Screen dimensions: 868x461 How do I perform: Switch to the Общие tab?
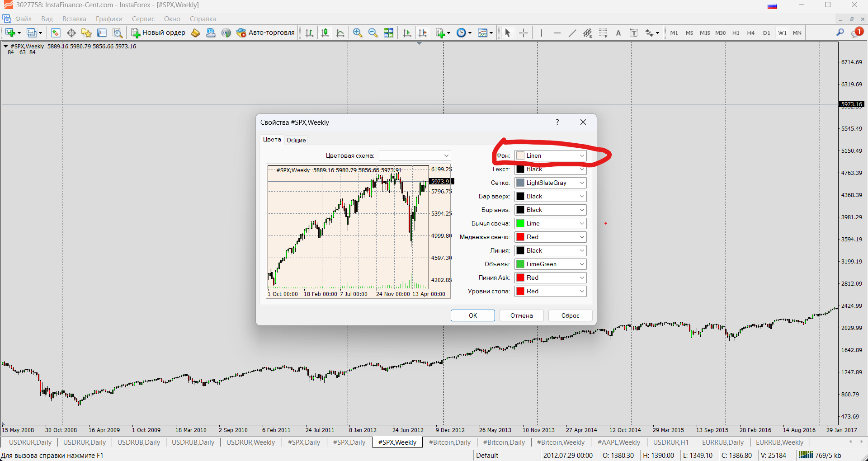pyautogui.click(x=296, y=140)
